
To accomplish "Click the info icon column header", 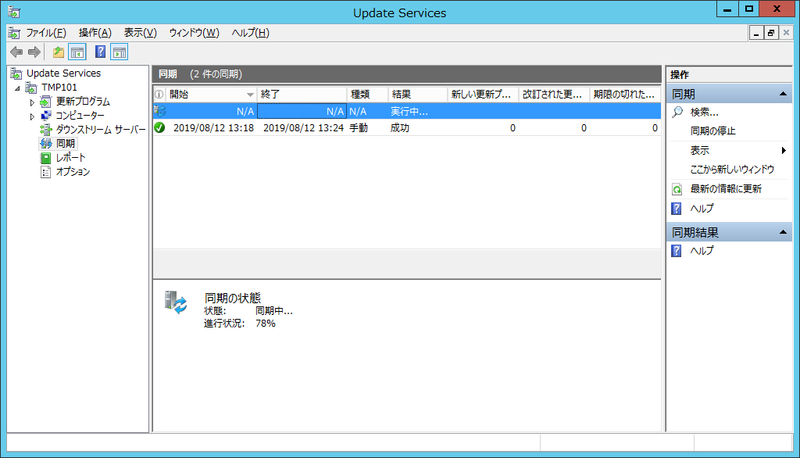I will pos(159,94).
